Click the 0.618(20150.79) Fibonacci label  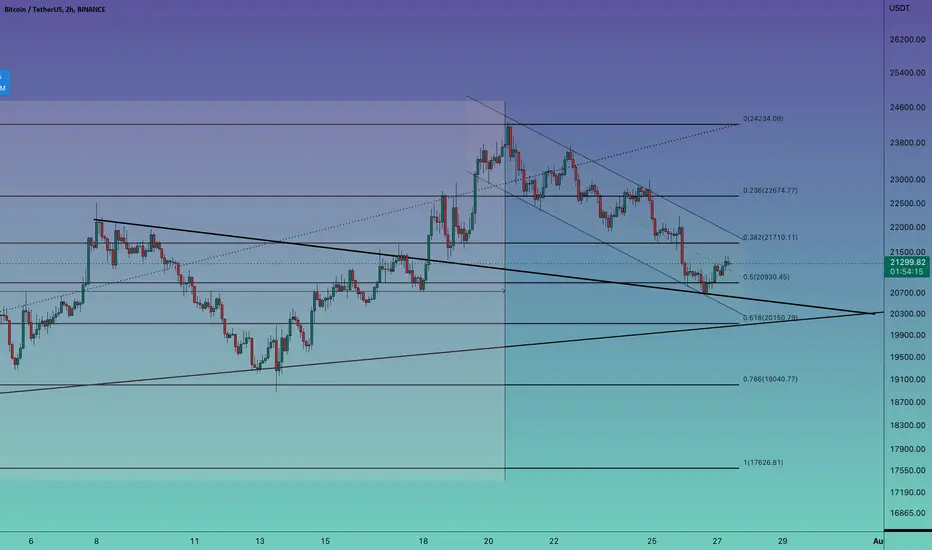coord(770,318)
